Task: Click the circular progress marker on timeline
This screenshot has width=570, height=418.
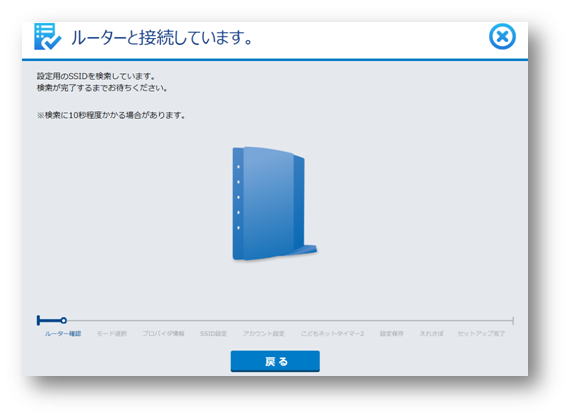Action: click(63, 320)
